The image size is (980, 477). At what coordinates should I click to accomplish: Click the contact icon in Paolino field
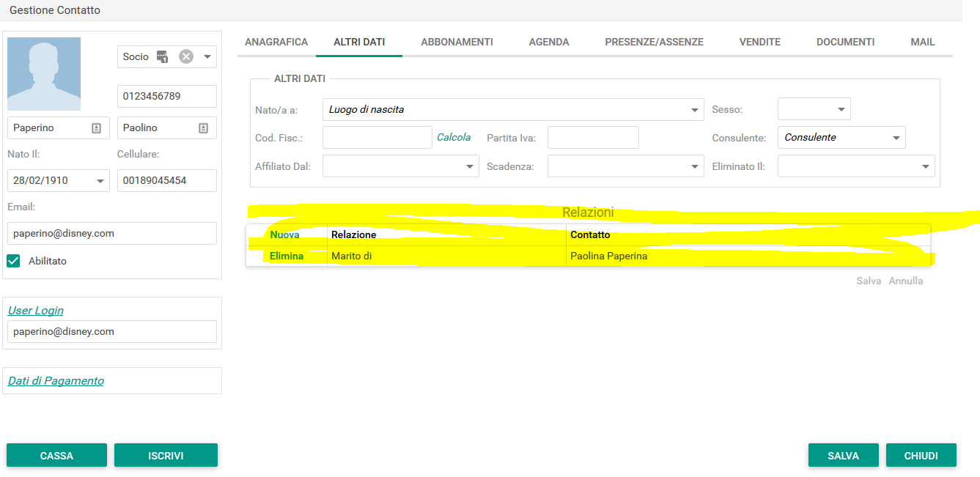tap(203, 127)
